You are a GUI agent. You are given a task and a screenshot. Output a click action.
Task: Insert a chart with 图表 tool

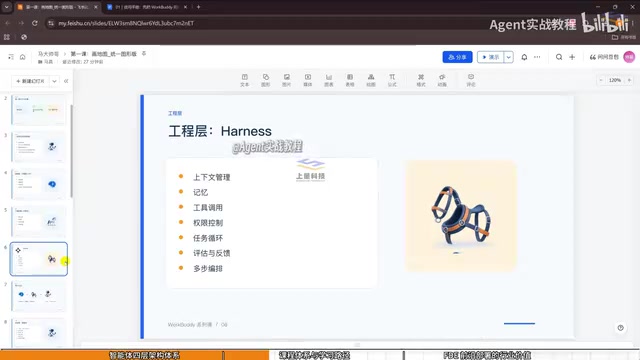[329, 80]
